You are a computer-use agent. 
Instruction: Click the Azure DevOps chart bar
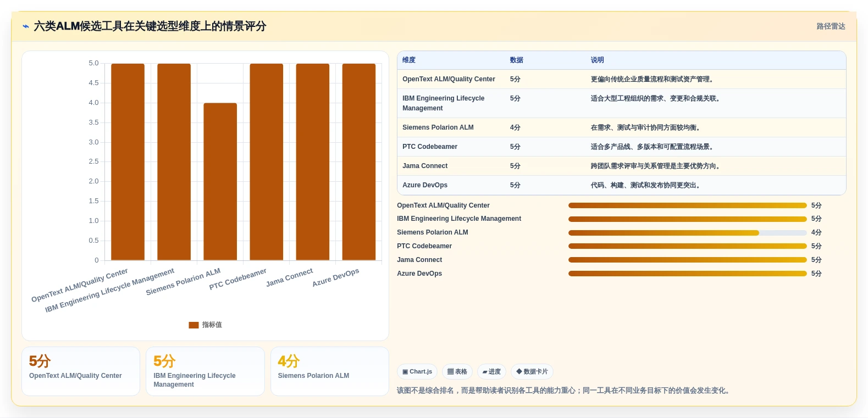pos(359,162)
